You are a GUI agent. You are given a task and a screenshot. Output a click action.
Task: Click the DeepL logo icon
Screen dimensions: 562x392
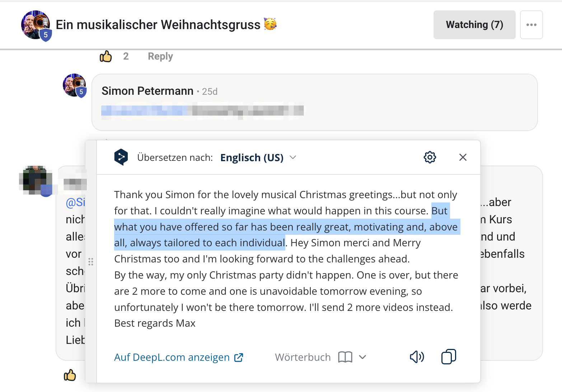[x=121, y=157]
